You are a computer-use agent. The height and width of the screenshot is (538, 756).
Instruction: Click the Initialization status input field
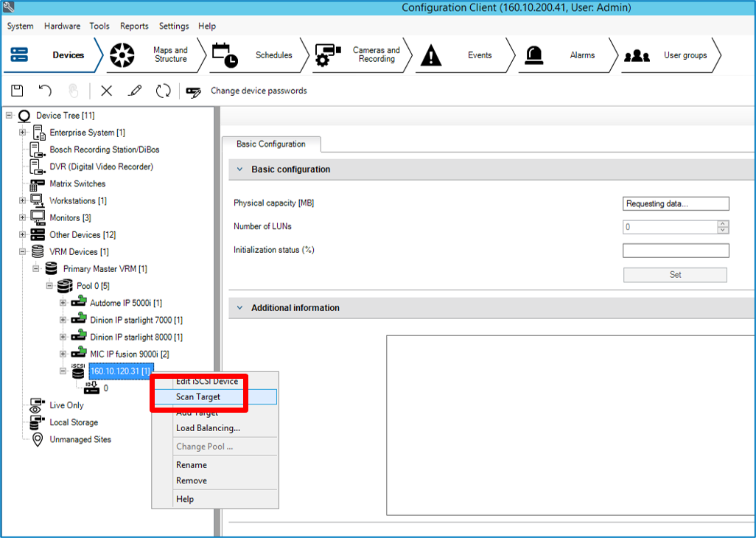pyautogui.click(x=675, y=251)
